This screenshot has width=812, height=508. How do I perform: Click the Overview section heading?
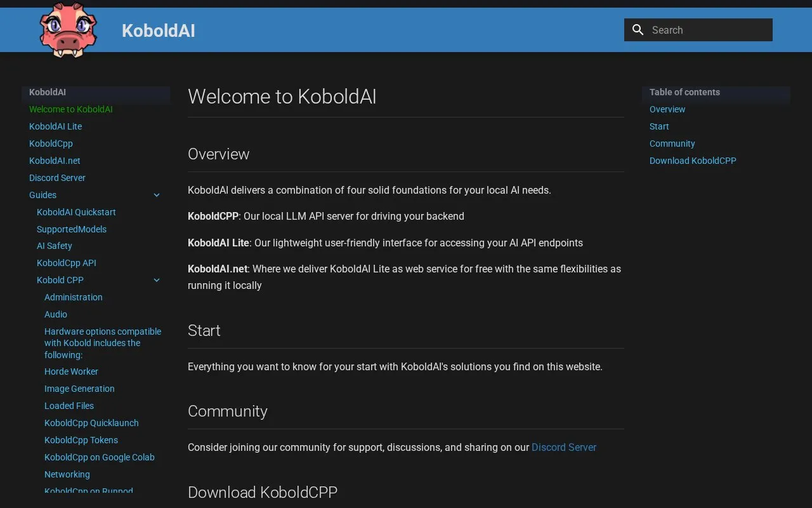[219, 154]
